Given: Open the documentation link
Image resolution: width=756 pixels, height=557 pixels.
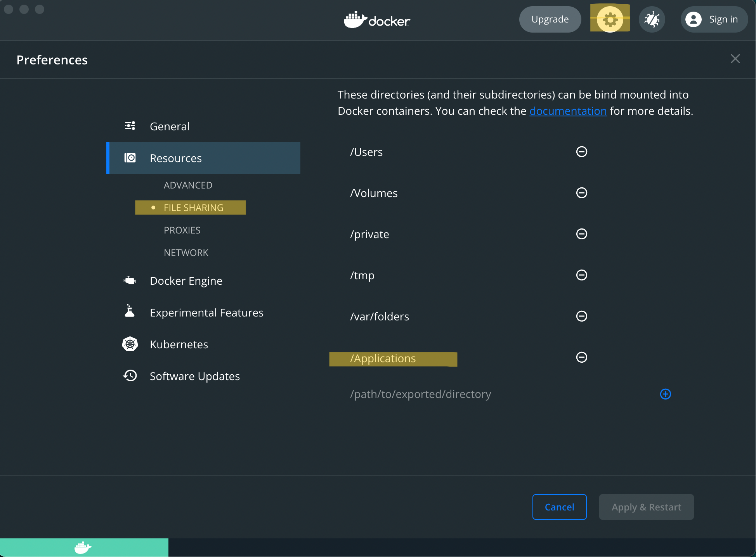Looking at the screenshot, I should (568, 111).
